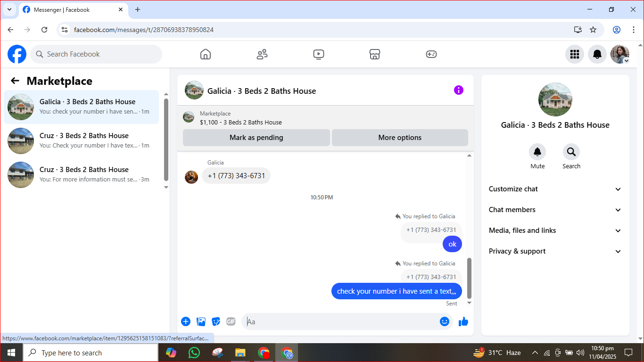This screenshot has width=644, height=362.
Task: Open WhatsApp from taskbar
Action: [x=194, y=353]
